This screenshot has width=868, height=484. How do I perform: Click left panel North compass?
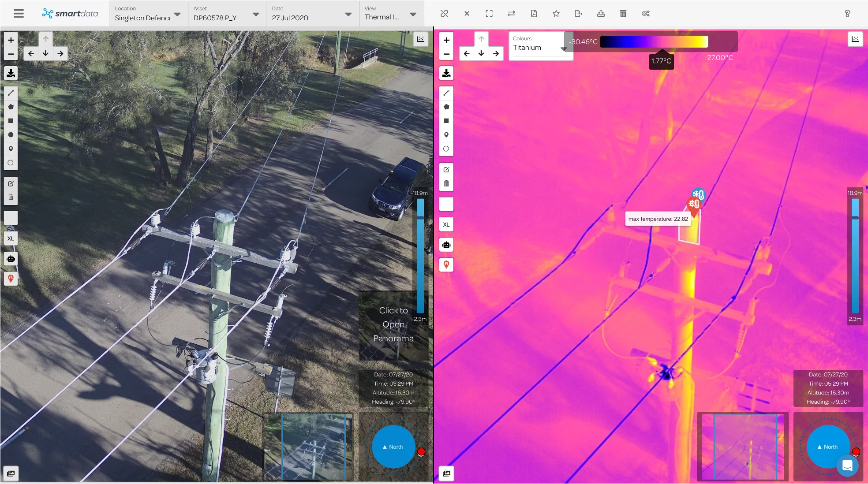coord(393,447)
